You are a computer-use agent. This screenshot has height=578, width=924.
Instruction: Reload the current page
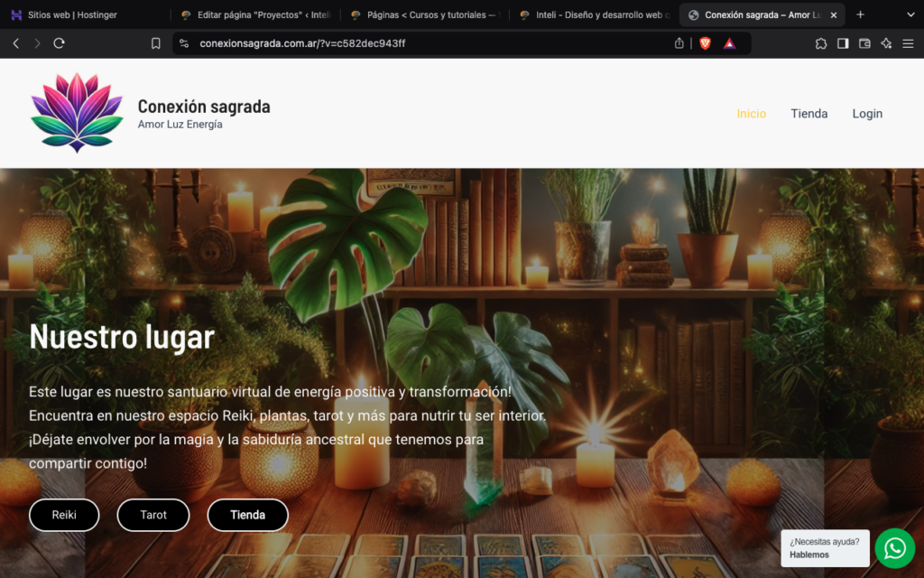pos(59,43)
